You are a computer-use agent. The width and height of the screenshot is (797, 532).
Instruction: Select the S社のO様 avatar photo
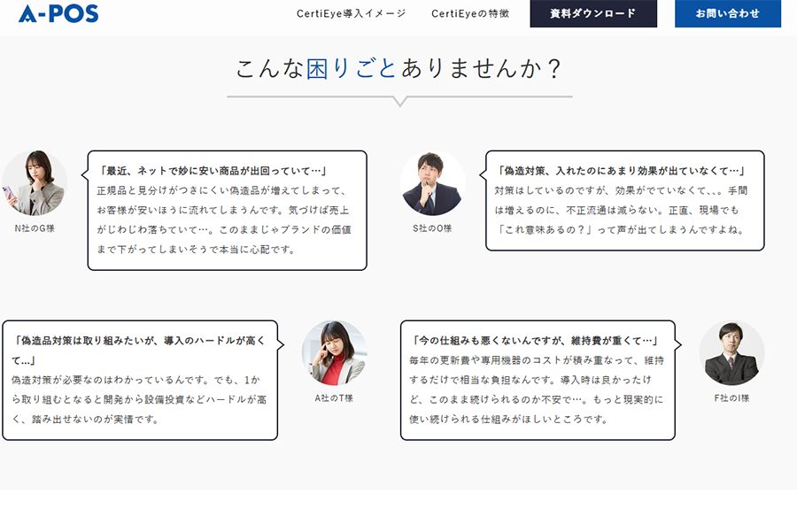(x=432, y=183)
